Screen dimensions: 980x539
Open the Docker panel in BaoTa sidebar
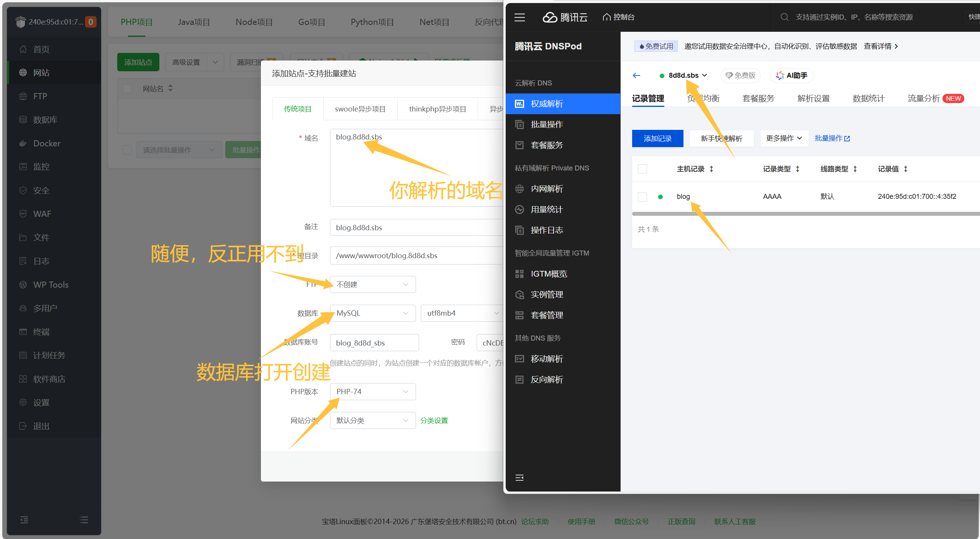point(46,143)
